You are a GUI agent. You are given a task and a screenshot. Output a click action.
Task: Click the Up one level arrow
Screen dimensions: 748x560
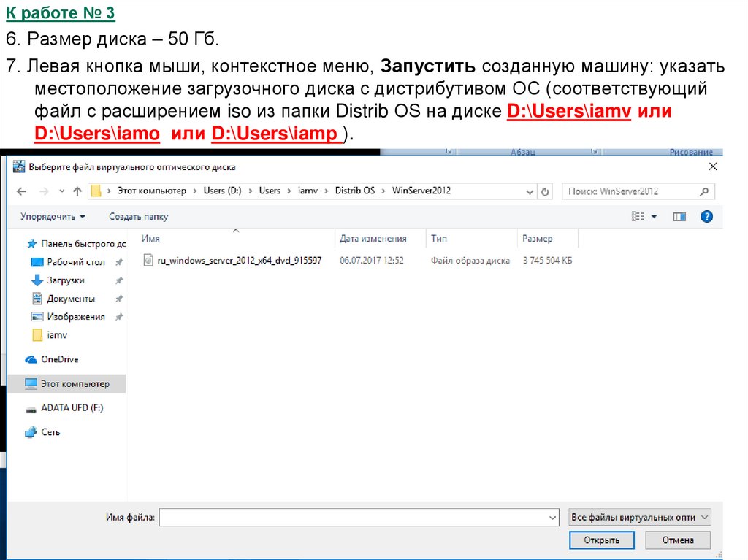point(77,191)
